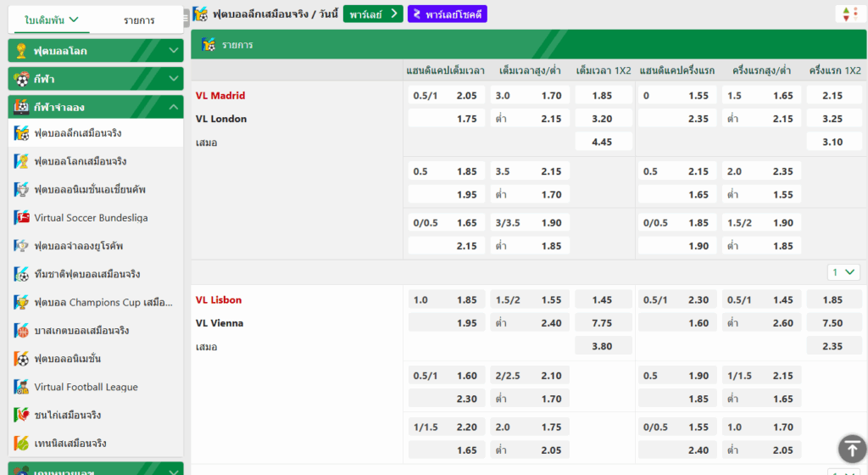Screen dimensions: 868x475
Task: Click VL Lisbon team name
Action: pyautogui.click(x=219, y=299)
